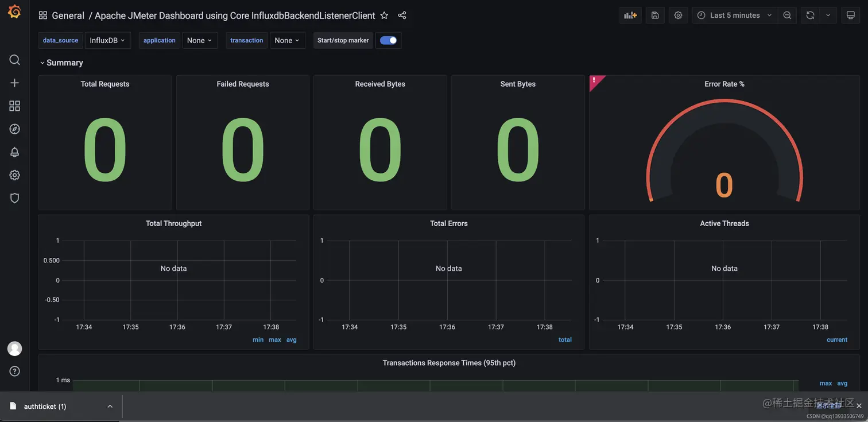Open the Alerting bell icon

15,152
